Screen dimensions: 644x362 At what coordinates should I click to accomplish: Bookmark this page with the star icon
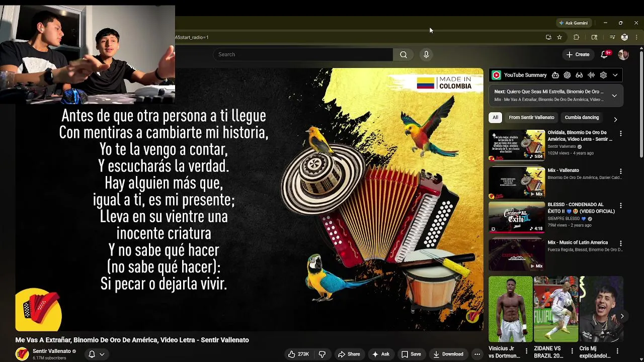(x=559, y=37)
